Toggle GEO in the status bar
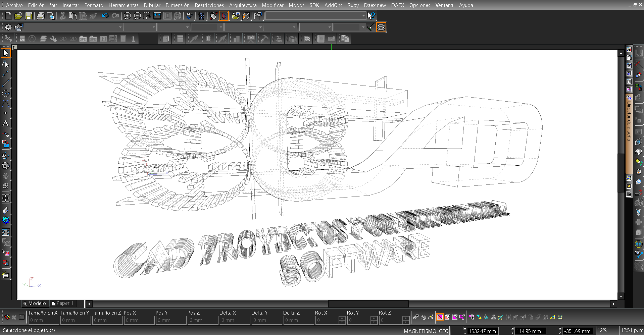 (x=444, y=331)
